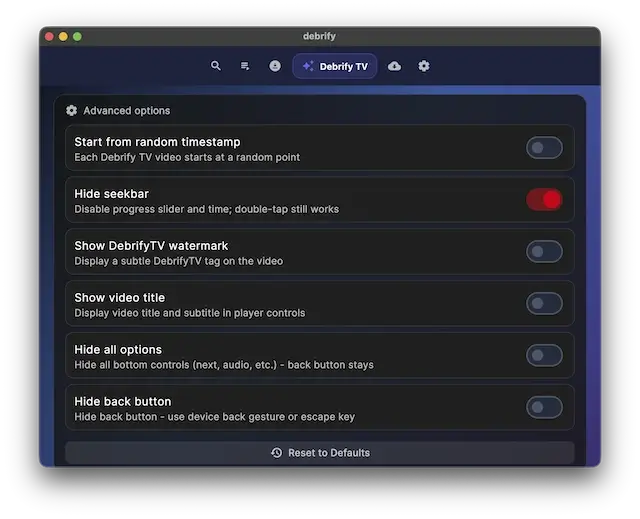Click the "Hide seekbar" label

click(x=111, y=194)
